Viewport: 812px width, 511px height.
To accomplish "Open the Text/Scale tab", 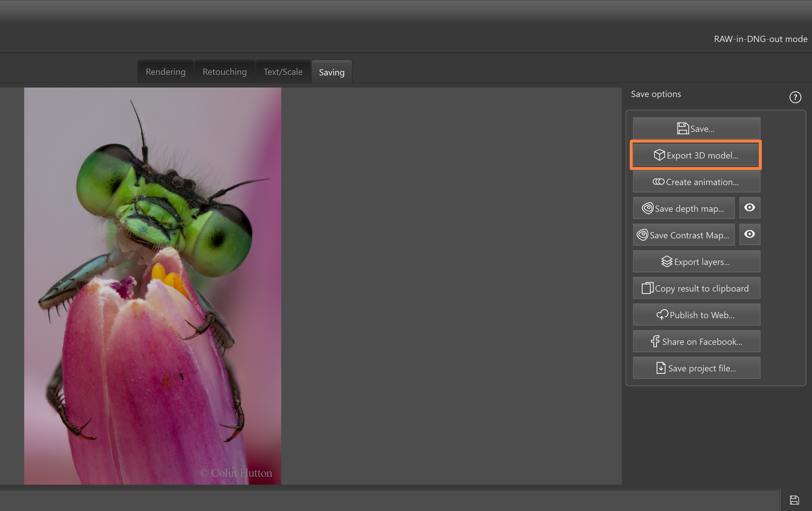I will [283, 72].
